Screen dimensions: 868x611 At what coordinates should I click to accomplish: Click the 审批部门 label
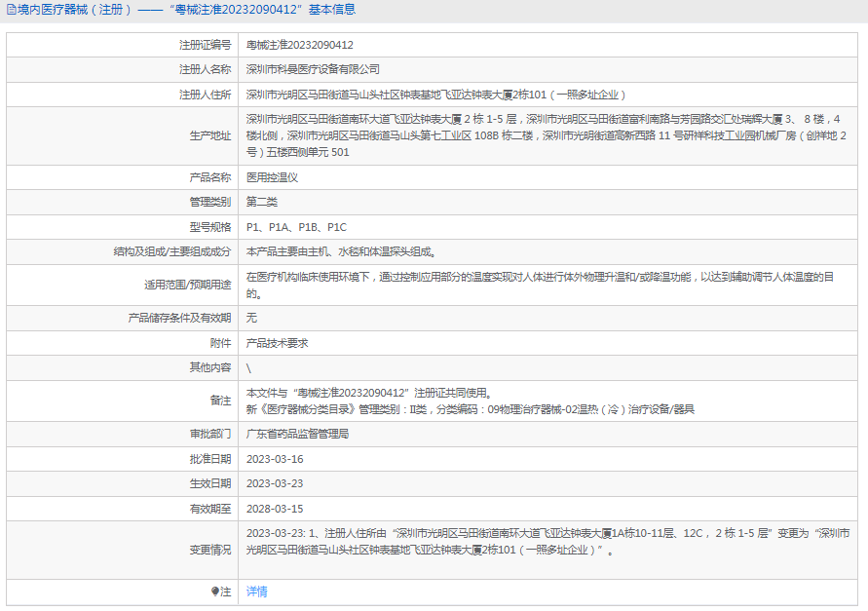(x=209, y=434)
